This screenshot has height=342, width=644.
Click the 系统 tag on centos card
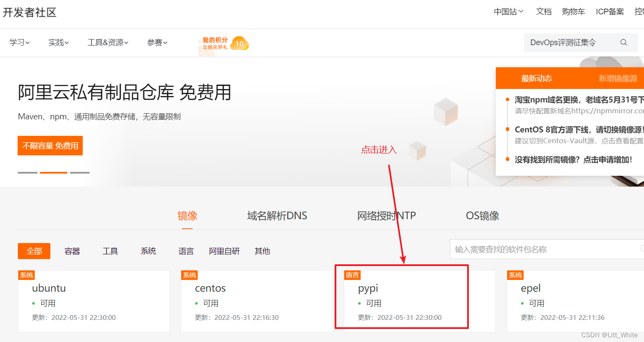pos(189,275)
